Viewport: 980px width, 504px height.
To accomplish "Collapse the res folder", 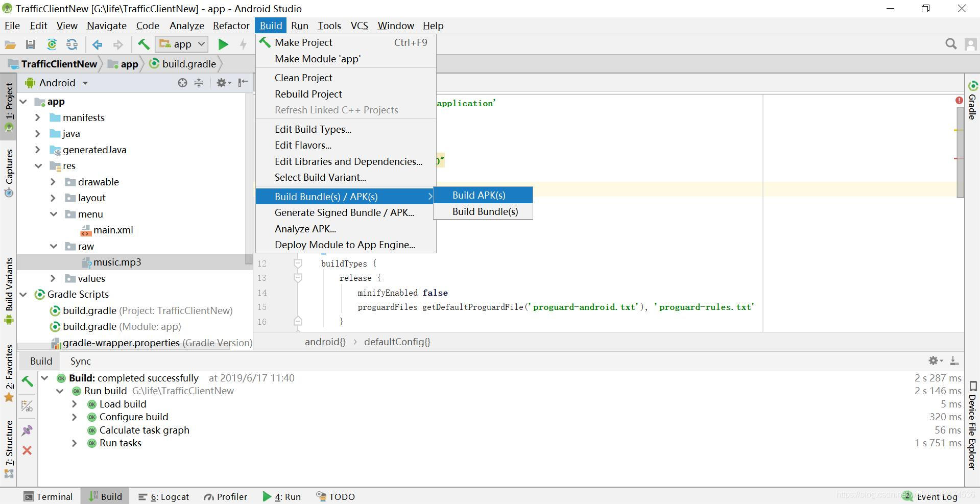I will 38,166.
